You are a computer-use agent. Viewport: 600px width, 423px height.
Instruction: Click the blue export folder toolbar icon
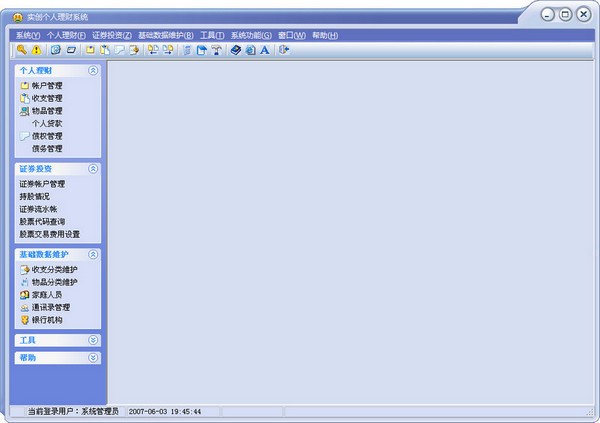pos(201,50)
